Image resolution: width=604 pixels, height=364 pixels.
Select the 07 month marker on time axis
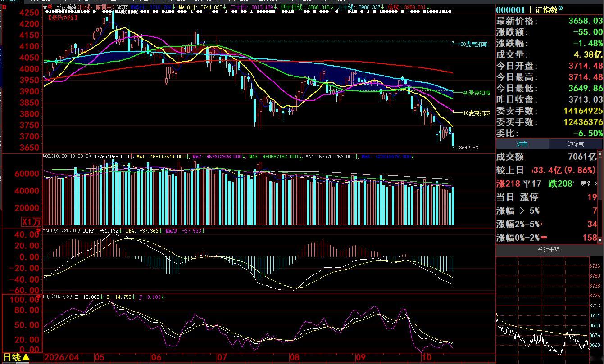tap(222, 357)
